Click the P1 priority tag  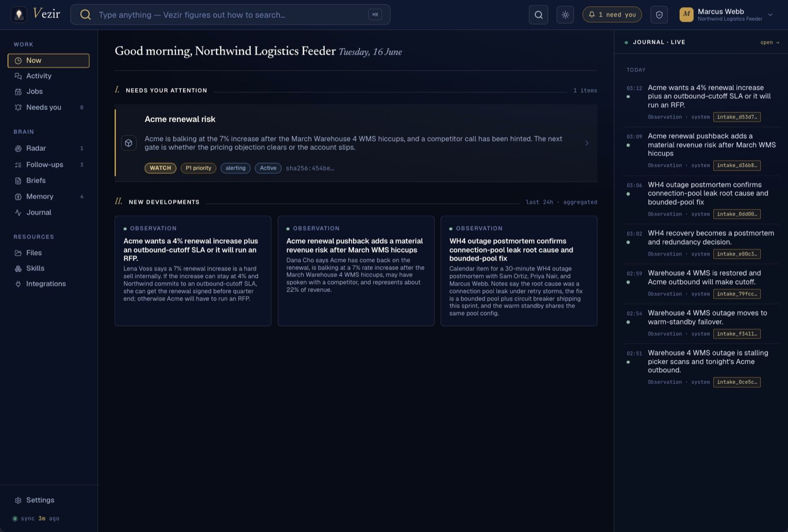pos(198,168)
